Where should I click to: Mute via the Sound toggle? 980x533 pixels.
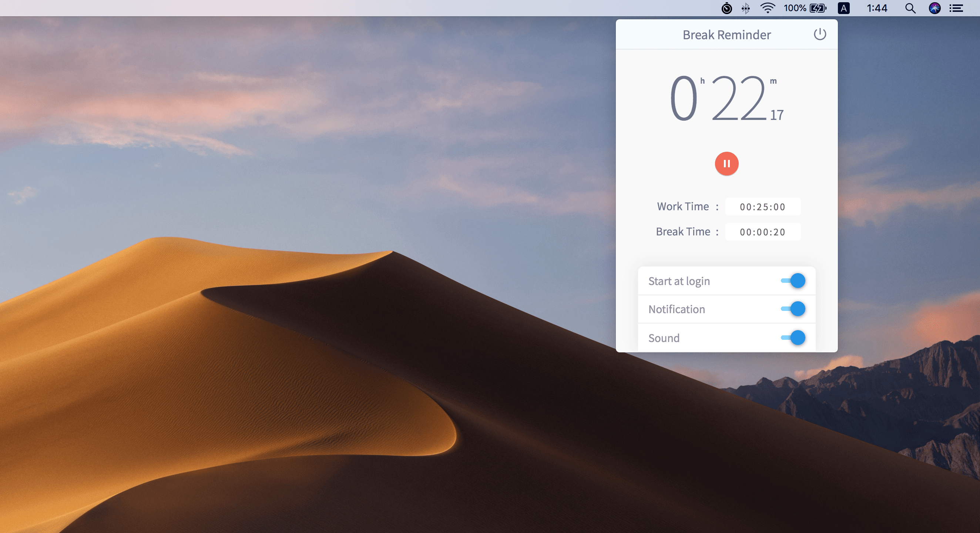[x=793, y=338]
